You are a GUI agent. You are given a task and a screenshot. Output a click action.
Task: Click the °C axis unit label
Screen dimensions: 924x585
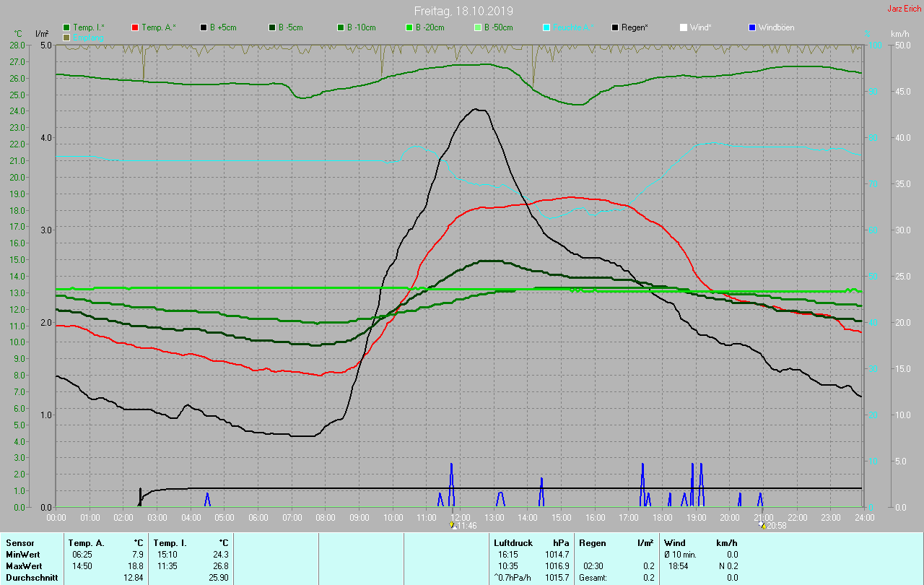[19, 34]
